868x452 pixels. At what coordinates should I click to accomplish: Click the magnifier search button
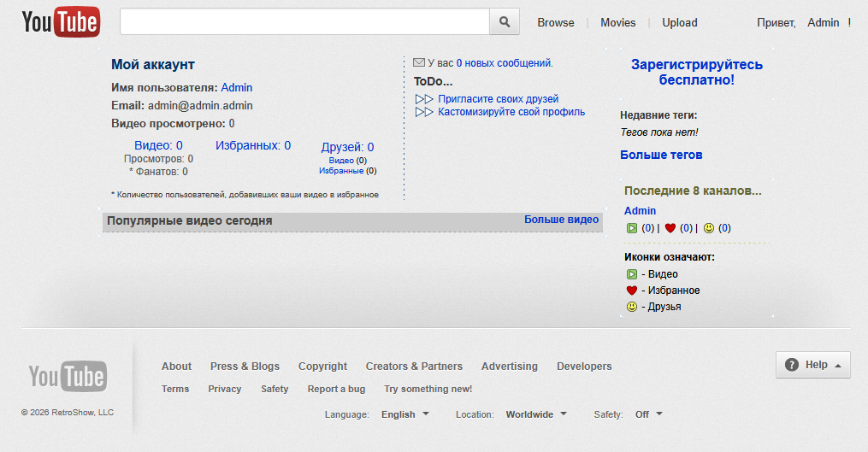click(x=505, y=21)
